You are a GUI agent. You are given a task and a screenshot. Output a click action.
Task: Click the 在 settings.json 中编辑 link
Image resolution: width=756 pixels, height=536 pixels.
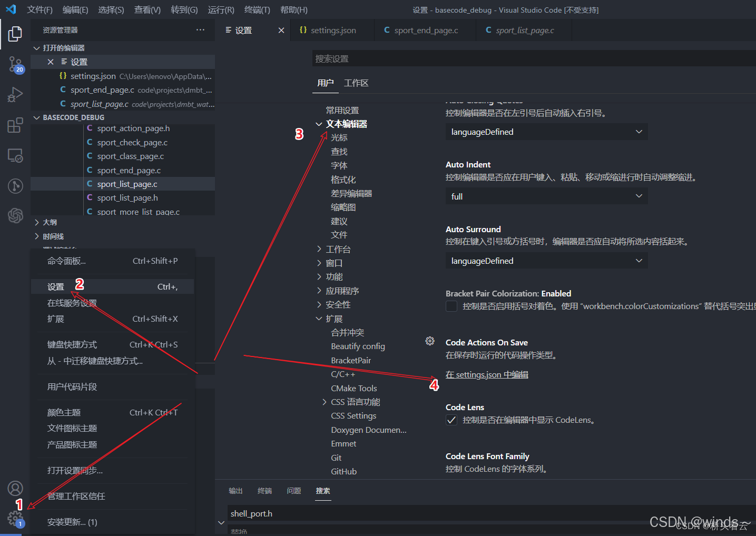[487, 375]
